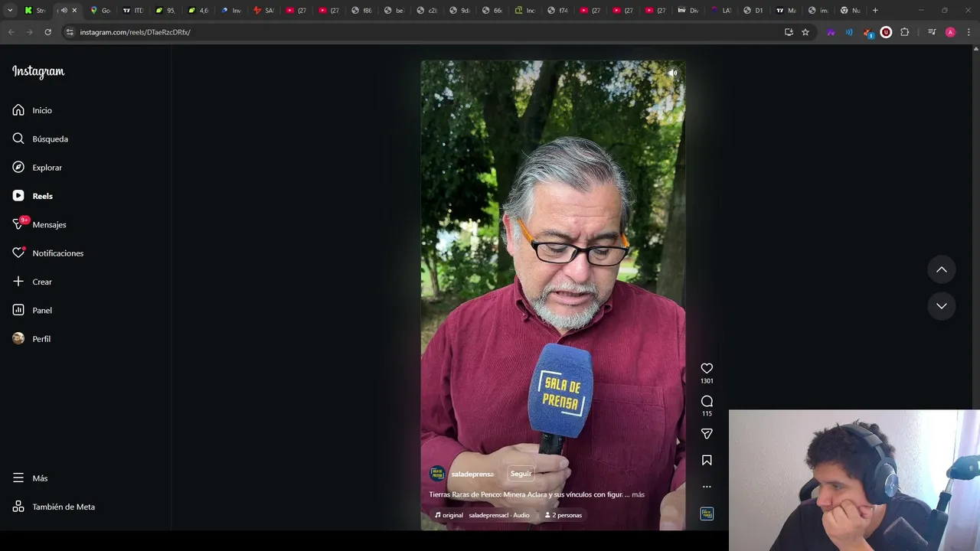The height and width of the screenshot is (551, 980).
Task: Go forward in browser history
Action: (x=29, y=32)
